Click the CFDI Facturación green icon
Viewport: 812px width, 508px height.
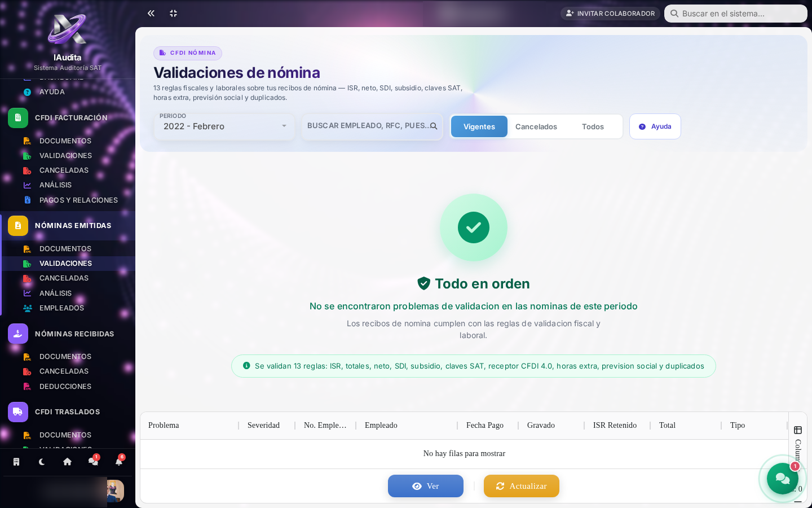[x=18, y=118]
